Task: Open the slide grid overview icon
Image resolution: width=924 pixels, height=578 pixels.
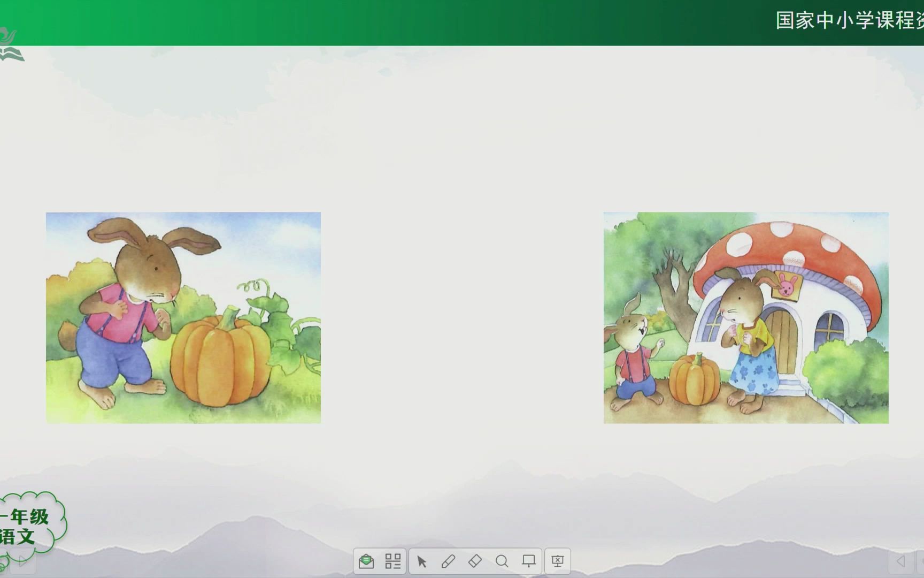Action: pos(393,561)
